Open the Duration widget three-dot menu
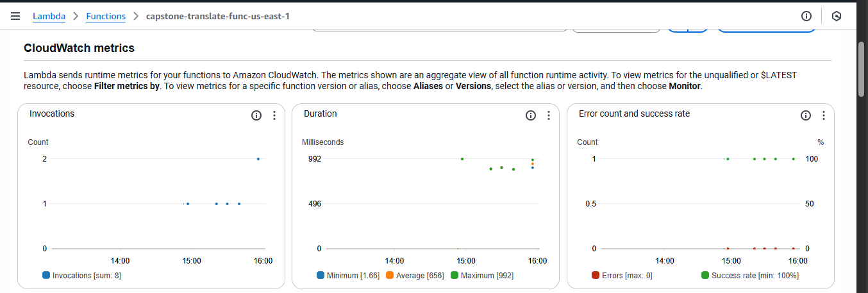Screen dimensions: 868x293 point(549,115)
